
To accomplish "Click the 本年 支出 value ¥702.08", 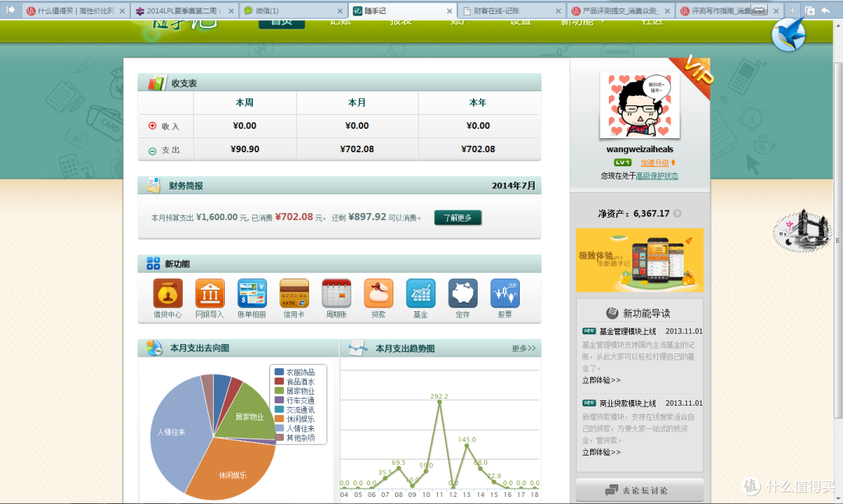I will pos(478,149).
